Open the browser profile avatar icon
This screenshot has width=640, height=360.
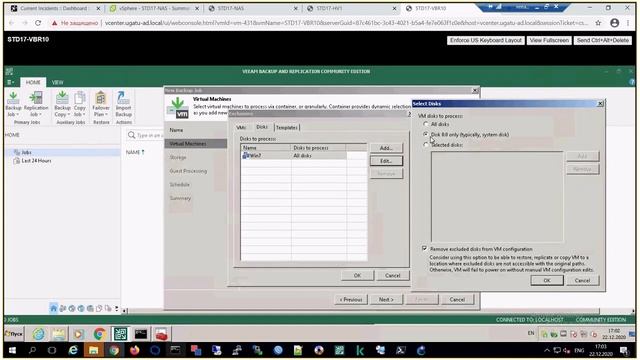click(x=614, y=23)
